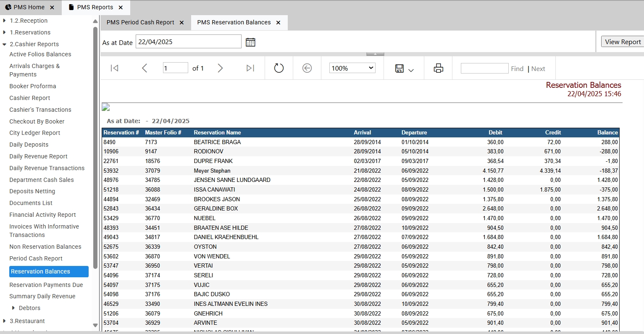Screen dimensions: 644x334
Task: Open the 100% zoom level dropdown
Action: [352, 68]
